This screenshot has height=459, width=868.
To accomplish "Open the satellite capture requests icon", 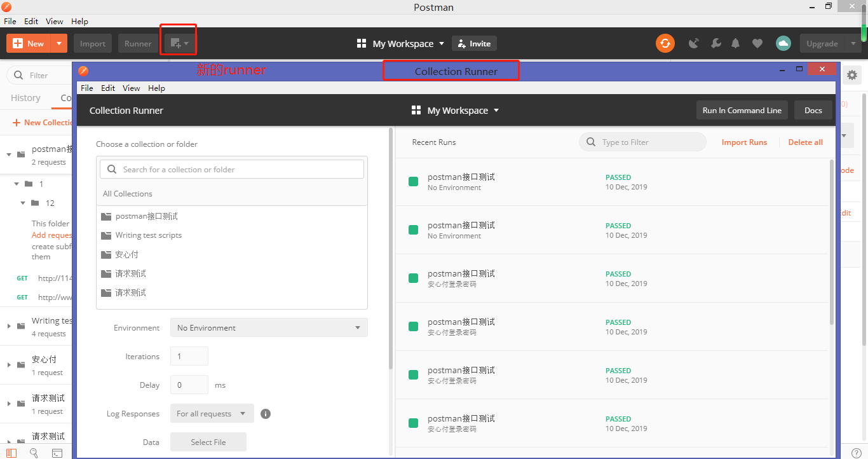I will (x=694, y=43).
